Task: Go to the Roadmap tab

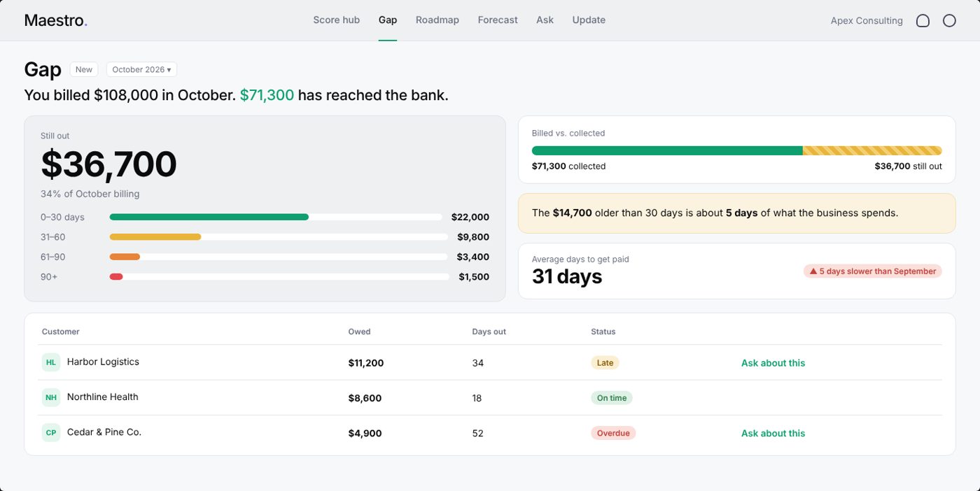Action: pos(437,20)
